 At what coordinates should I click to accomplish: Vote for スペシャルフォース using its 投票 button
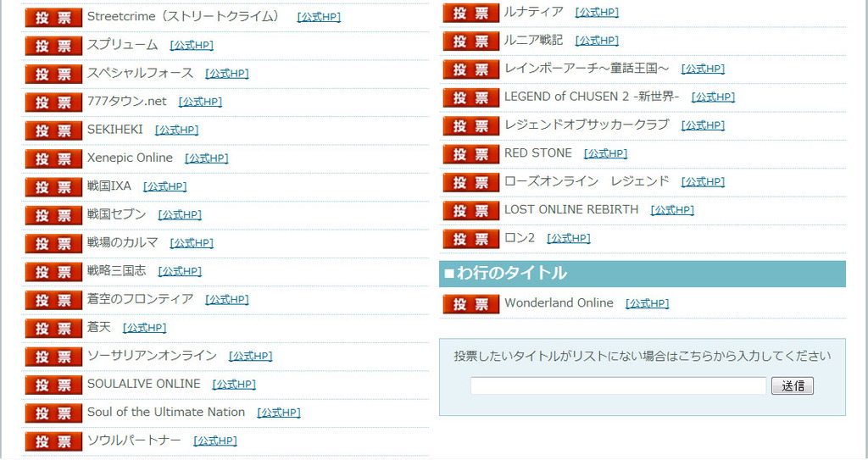coord(53,75)
